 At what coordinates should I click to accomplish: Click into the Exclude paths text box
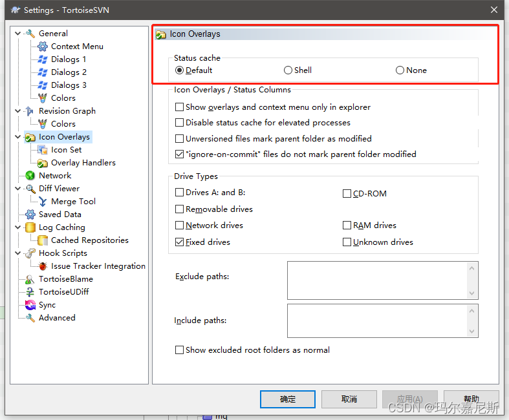click(376, 280)
